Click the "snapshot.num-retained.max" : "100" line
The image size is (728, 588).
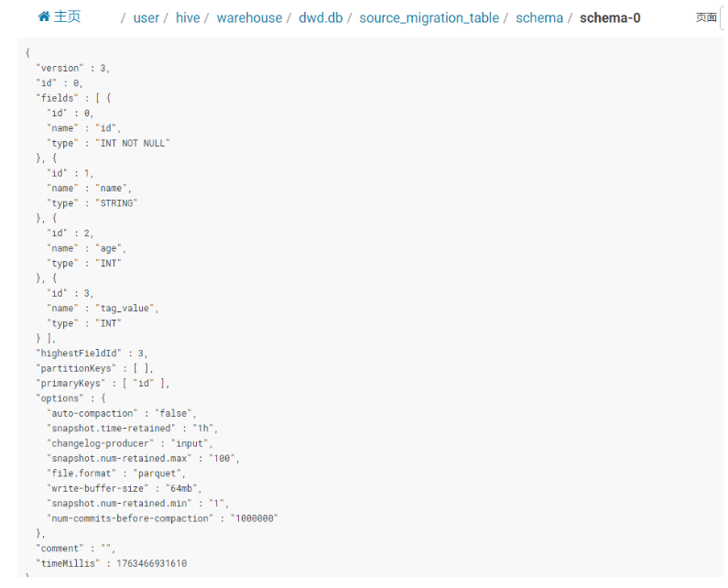[144, 459]
